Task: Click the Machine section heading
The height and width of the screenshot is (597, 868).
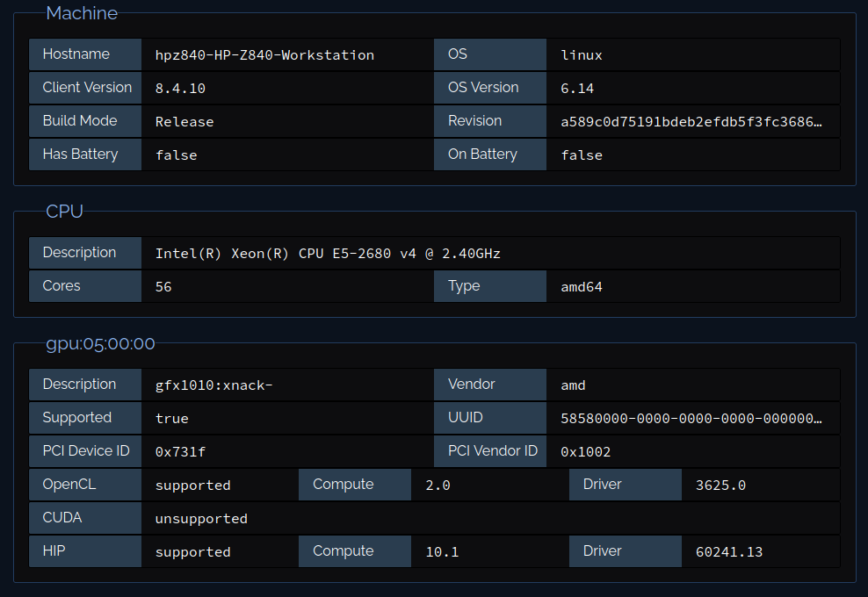Action: tap(82, 13)
